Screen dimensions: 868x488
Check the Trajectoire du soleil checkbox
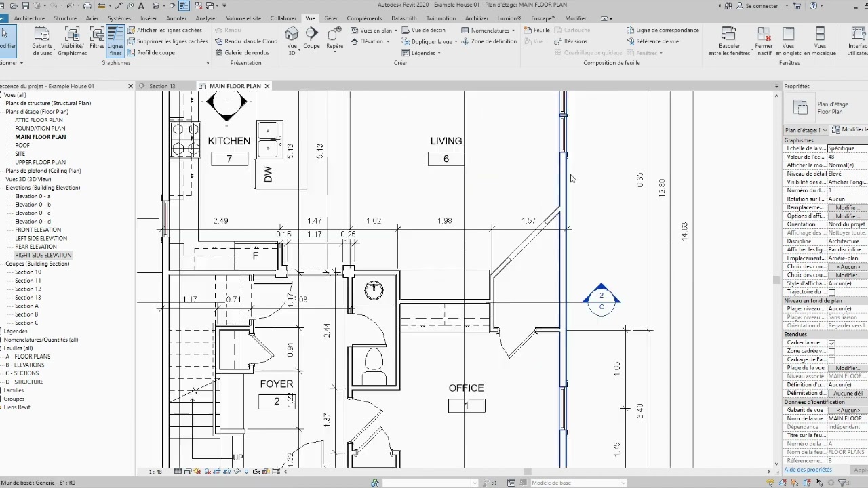click(x=832, y=292)
